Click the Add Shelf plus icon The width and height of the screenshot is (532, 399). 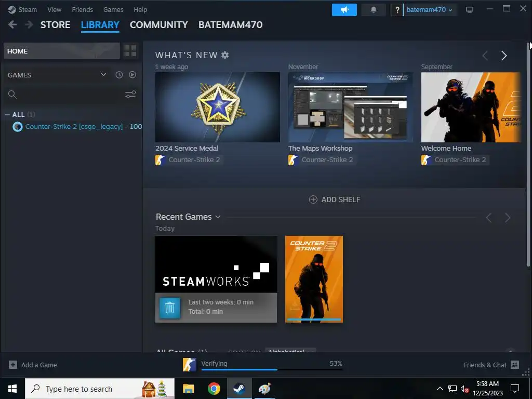313,199
